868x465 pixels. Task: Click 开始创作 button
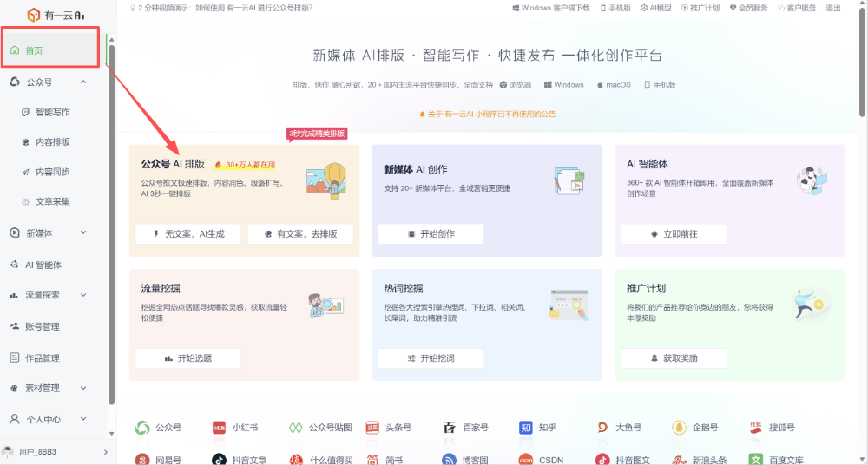(431, 233)
